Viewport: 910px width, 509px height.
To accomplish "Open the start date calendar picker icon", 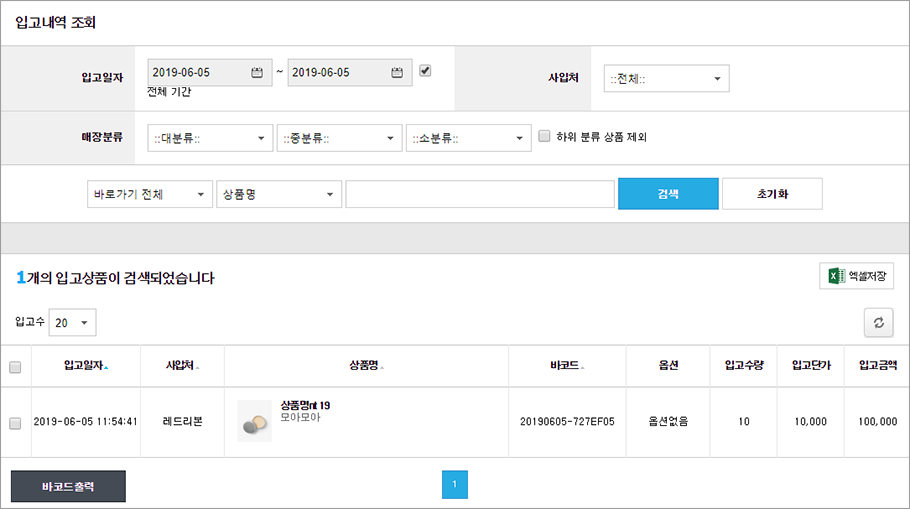I will point(257,73).
